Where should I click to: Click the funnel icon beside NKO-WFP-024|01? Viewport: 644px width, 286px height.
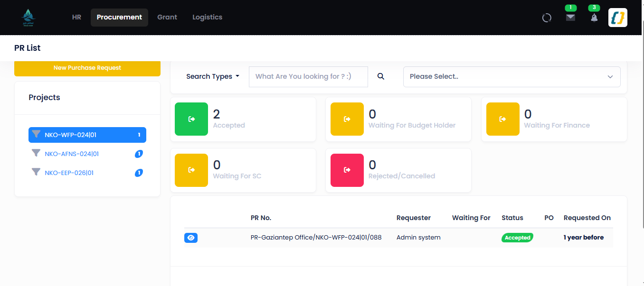tap(36, 134)
